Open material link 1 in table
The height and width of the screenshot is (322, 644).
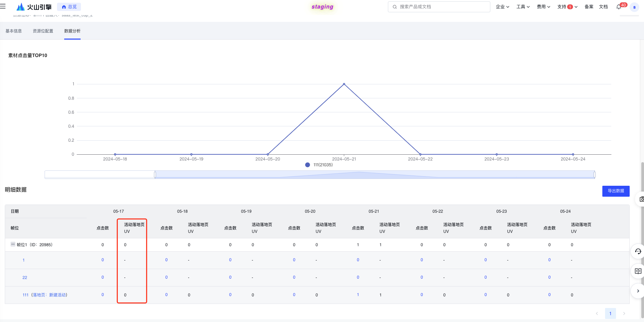click(24, 260)
